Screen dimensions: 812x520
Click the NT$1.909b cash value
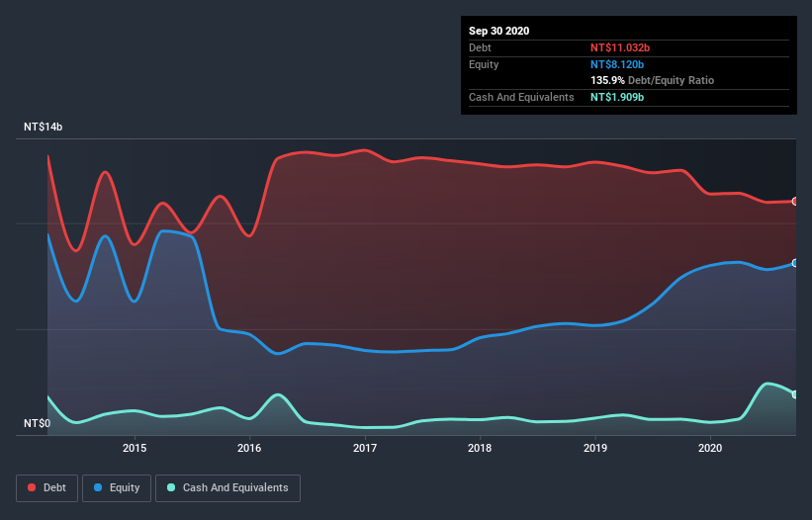(x=617, y=97)
